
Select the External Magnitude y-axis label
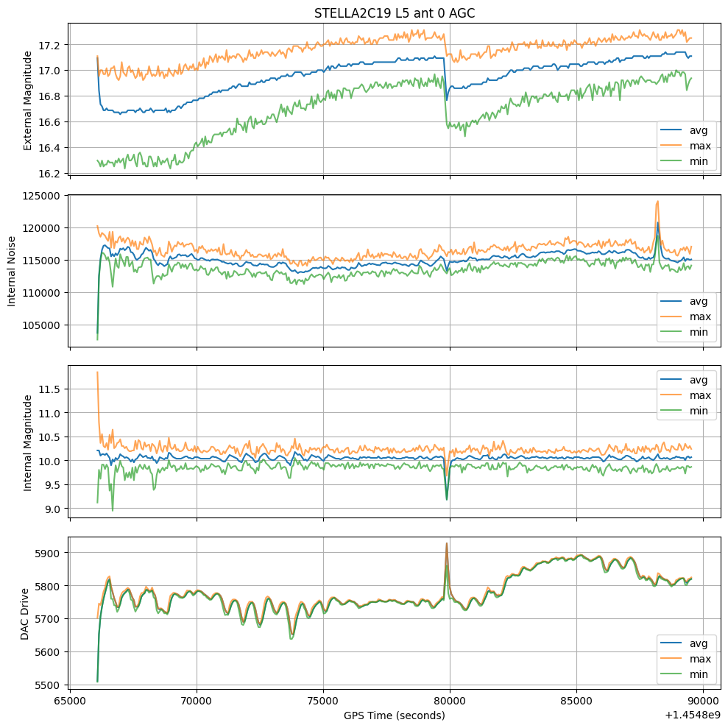(x=29, y=100)
